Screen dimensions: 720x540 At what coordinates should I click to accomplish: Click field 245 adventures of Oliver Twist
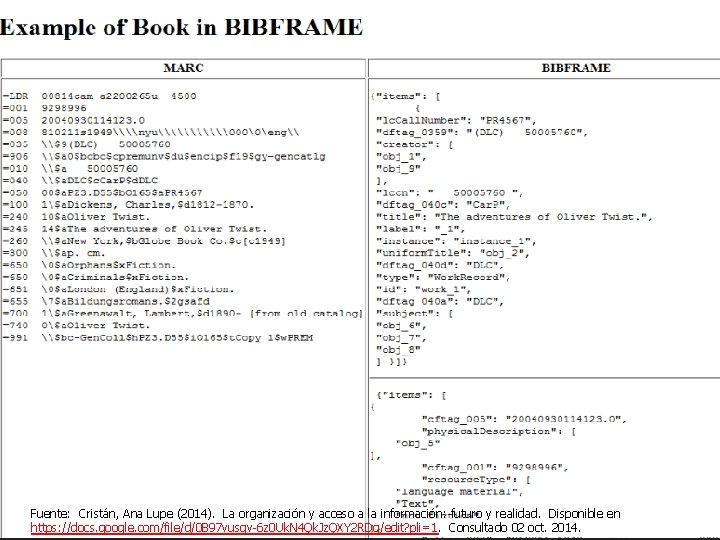coord(135,229)
